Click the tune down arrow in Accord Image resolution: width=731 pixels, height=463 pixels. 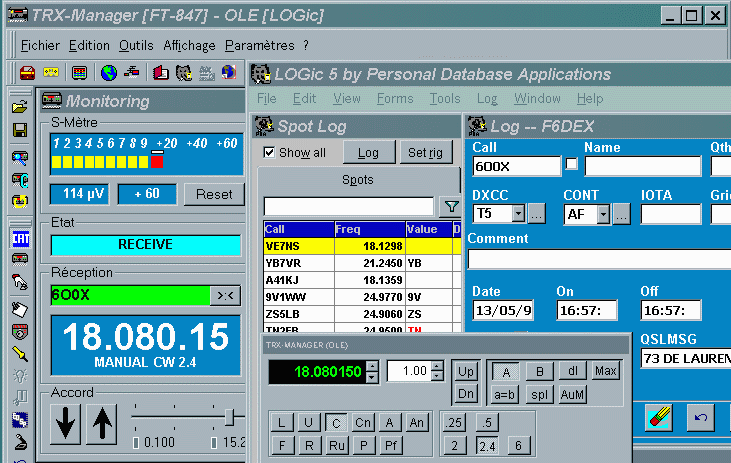pyautogui.click(x=65, y=424)
